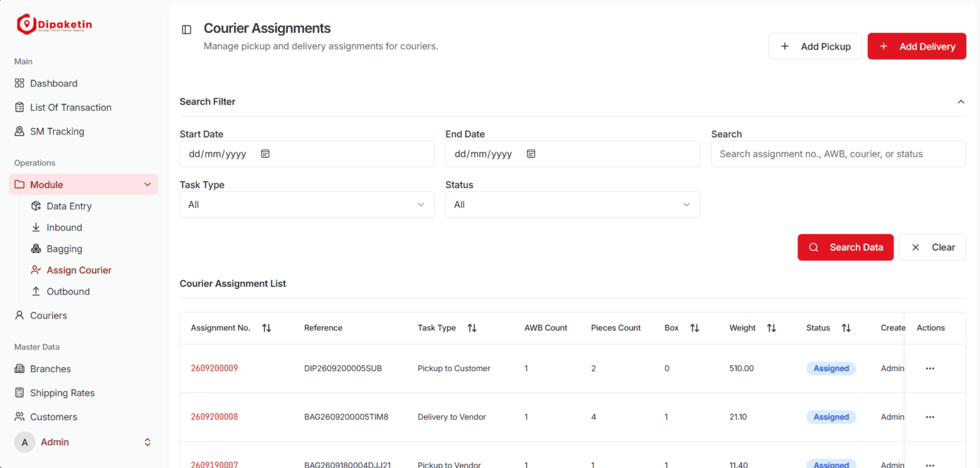Sort by Box column arrows
The height and width of the screenshot is (468, 980).
pyautogui.click(x=694, y=328)
